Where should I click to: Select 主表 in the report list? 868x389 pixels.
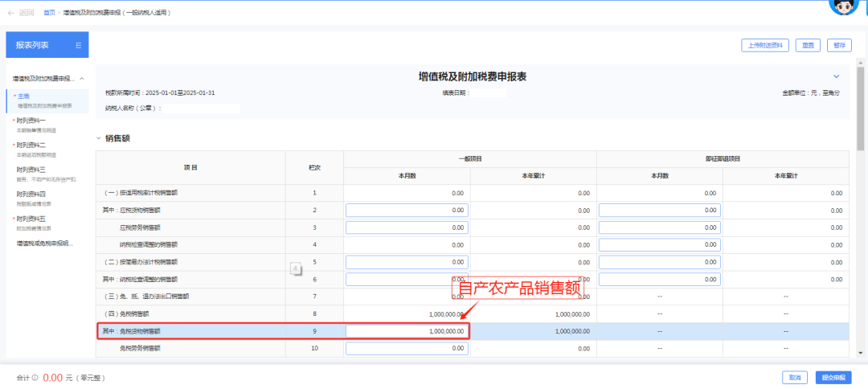pos(24,96)
